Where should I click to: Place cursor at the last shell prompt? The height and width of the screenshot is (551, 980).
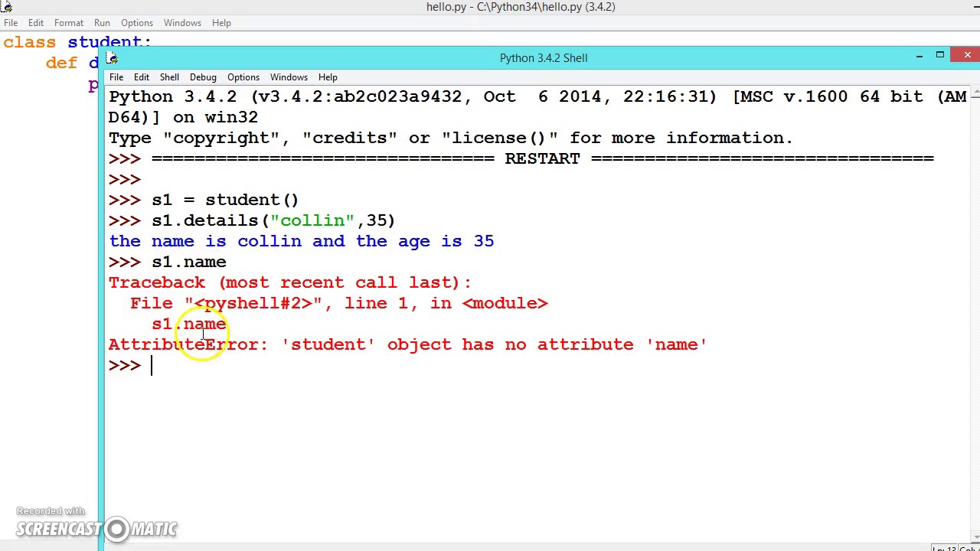click(152, 366)
